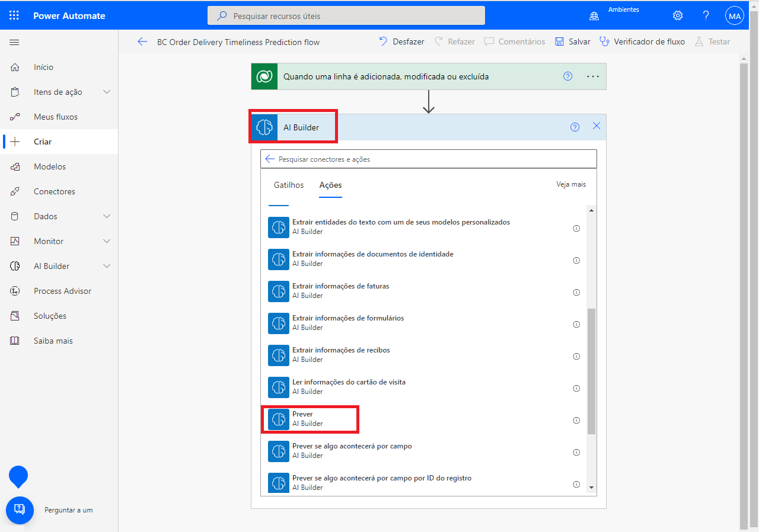Click the Início home icon in sidebar

pyautogui.click(x=15, y=67)
